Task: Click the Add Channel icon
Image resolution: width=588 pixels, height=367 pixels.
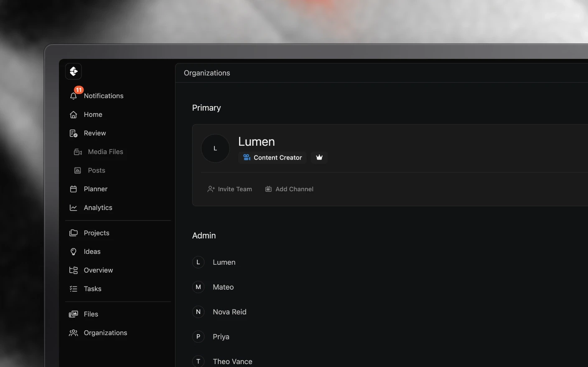Action: point(269,189)
